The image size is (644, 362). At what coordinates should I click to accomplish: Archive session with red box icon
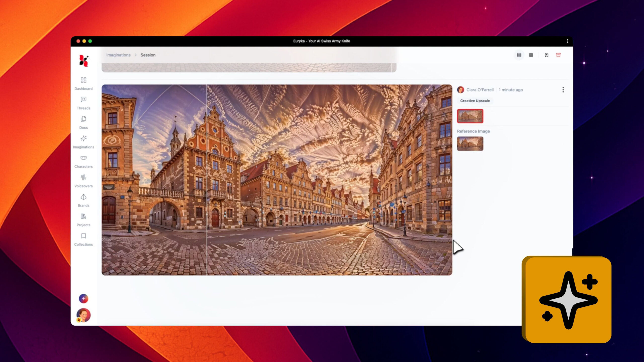coord(558,55)
